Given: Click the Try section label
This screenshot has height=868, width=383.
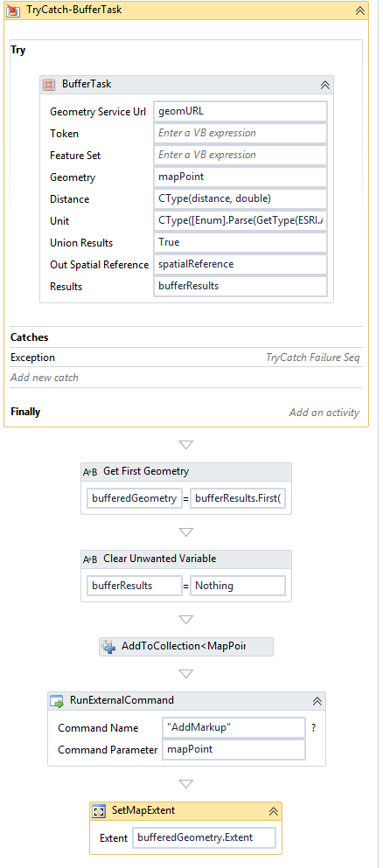Looking at the screenshot, I should tap(17, 50).
